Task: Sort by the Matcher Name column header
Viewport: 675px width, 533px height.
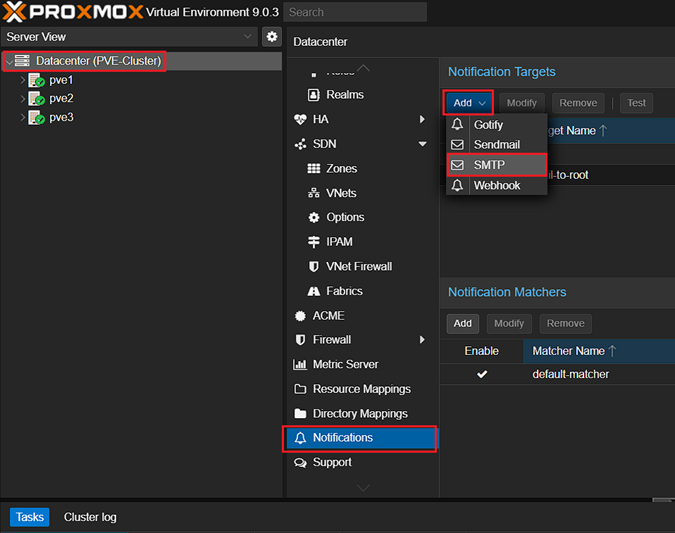Action: (x=574, y=351)
